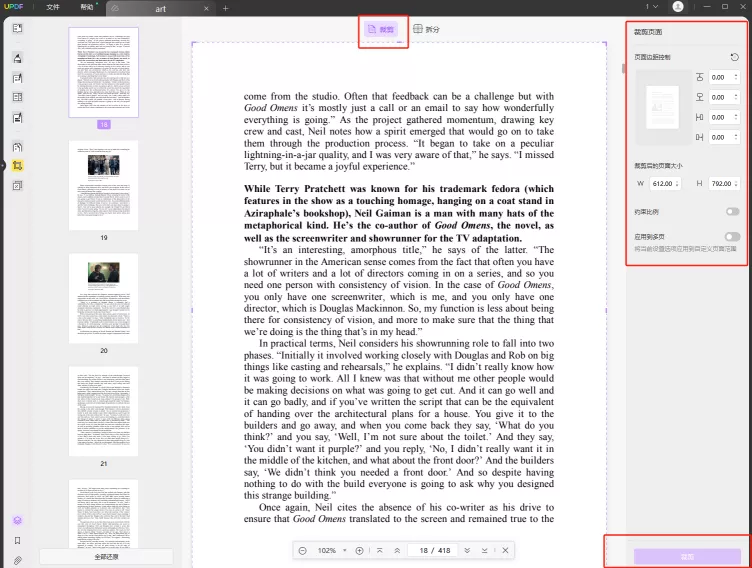Click the left margin 0.00 field
752x568 pixels.
724,118
